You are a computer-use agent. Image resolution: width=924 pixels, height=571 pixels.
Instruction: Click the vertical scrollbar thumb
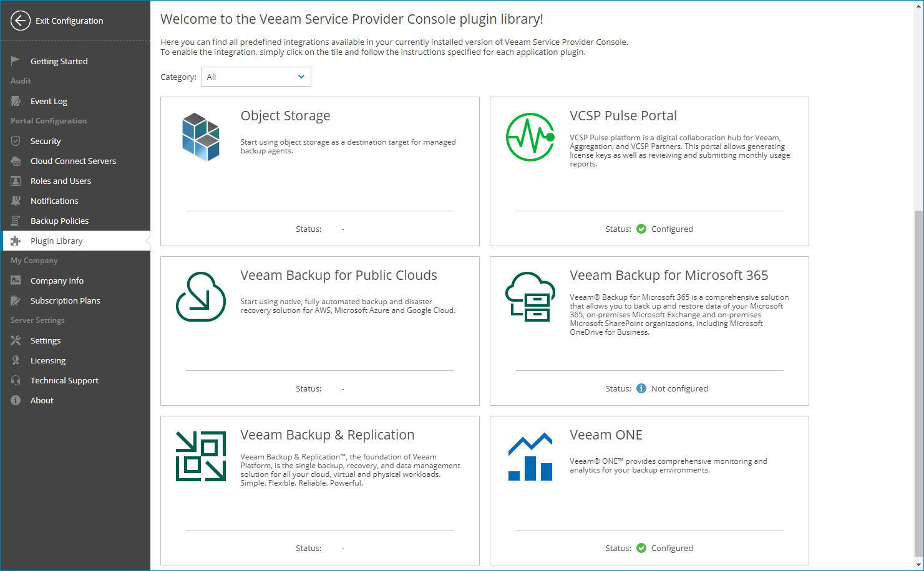point(918,382)
